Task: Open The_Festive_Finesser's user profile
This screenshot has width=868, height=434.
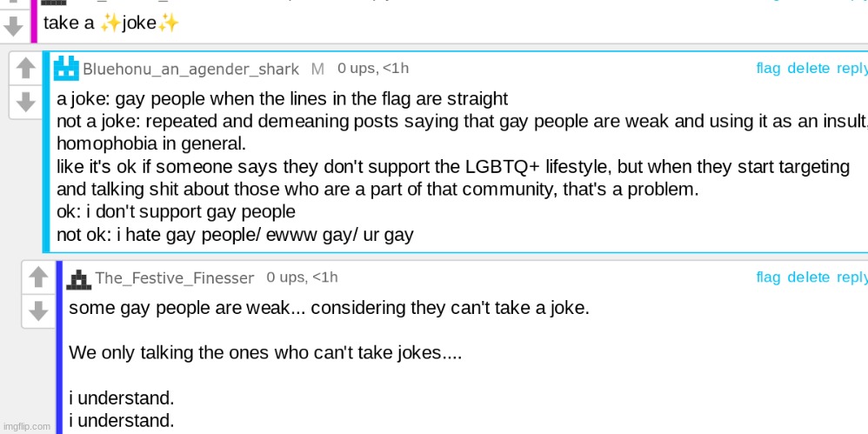Action: (174, 278)
